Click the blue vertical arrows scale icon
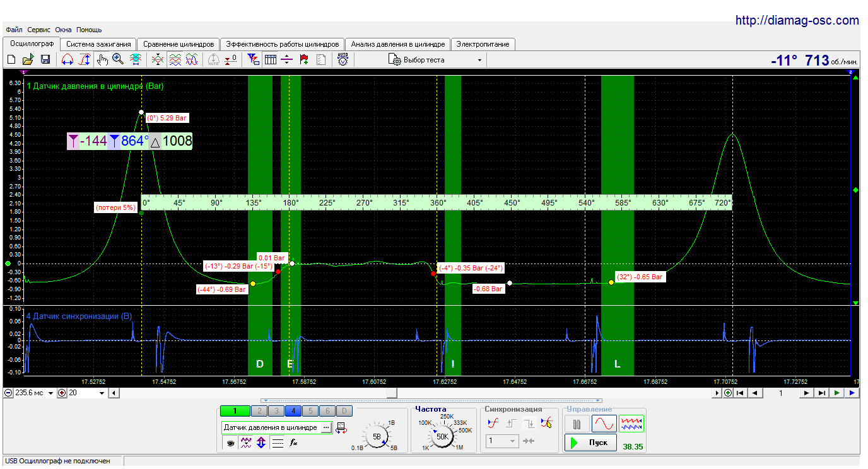The image size is (868, 469). click(x=262, y=443)
